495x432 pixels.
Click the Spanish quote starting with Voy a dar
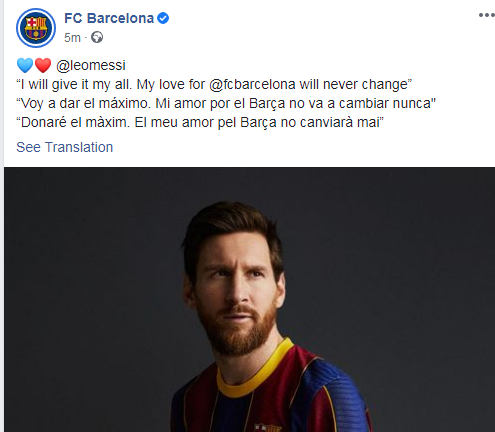click(x=226, y=103)
